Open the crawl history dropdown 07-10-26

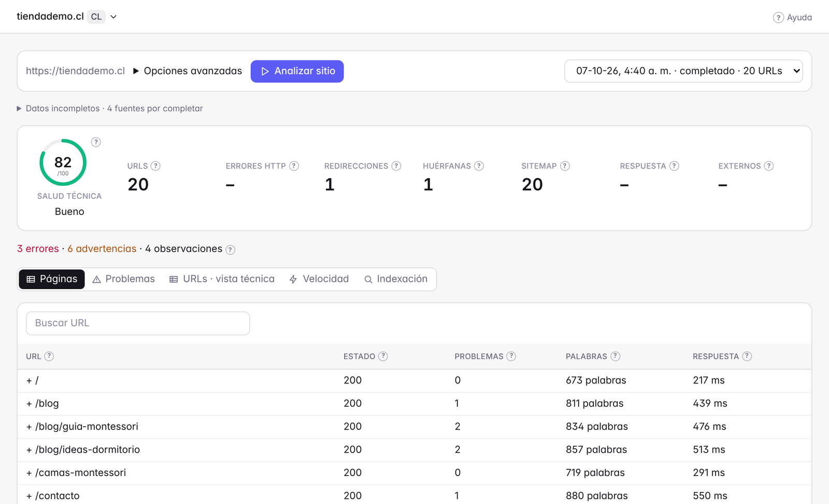click(x=683, y=71)
